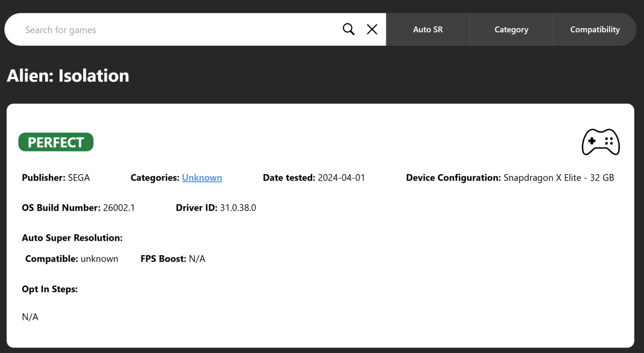Click the Driver ID 31.0.38.0 value
Image resolution: width=644 pixels, height=353 pixels.
click(238, 208)
